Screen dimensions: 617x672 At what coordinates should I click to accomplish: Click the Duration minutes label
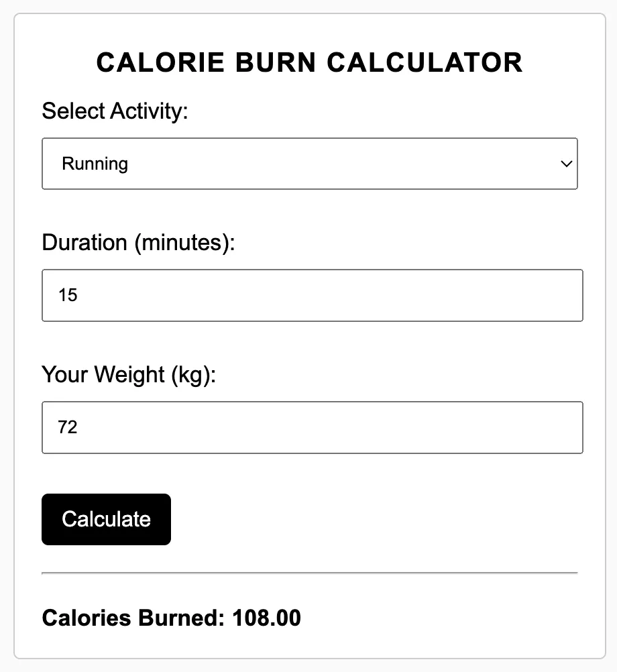click(x=138, y=243)
